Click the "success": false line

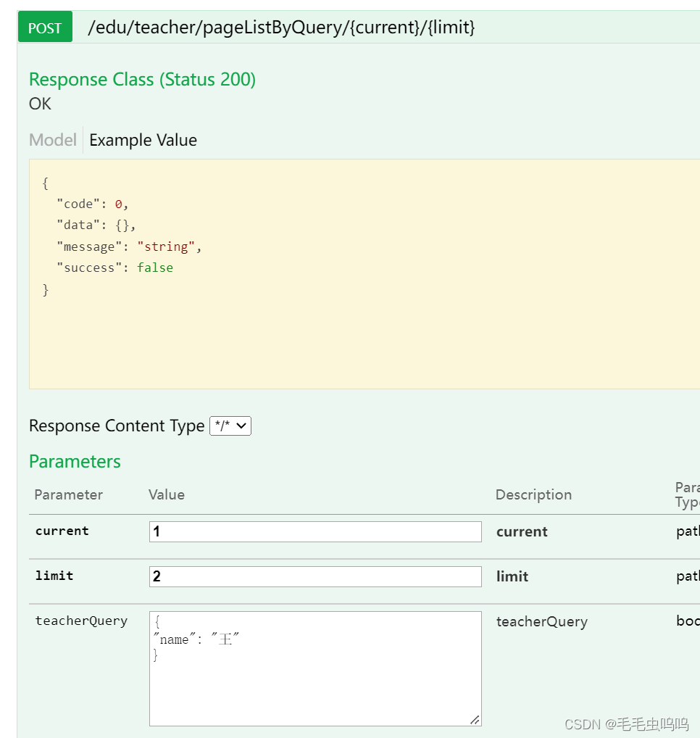(114, 268)
